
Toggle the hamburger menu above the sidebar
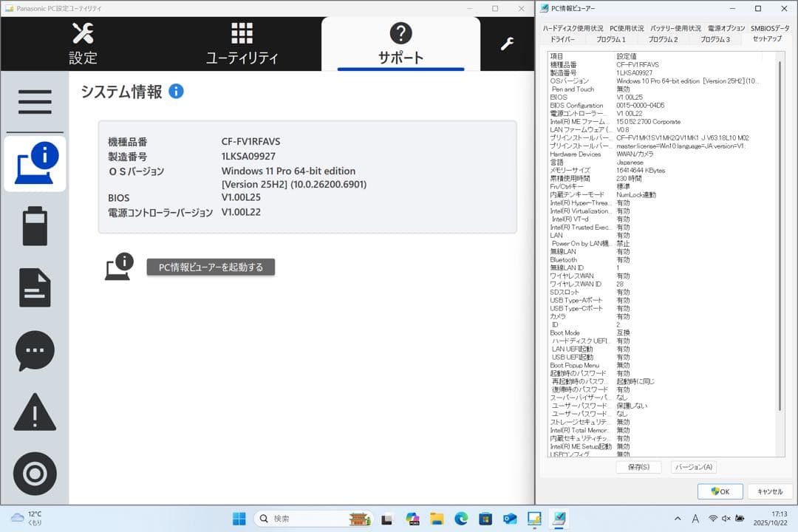(34, 102)
